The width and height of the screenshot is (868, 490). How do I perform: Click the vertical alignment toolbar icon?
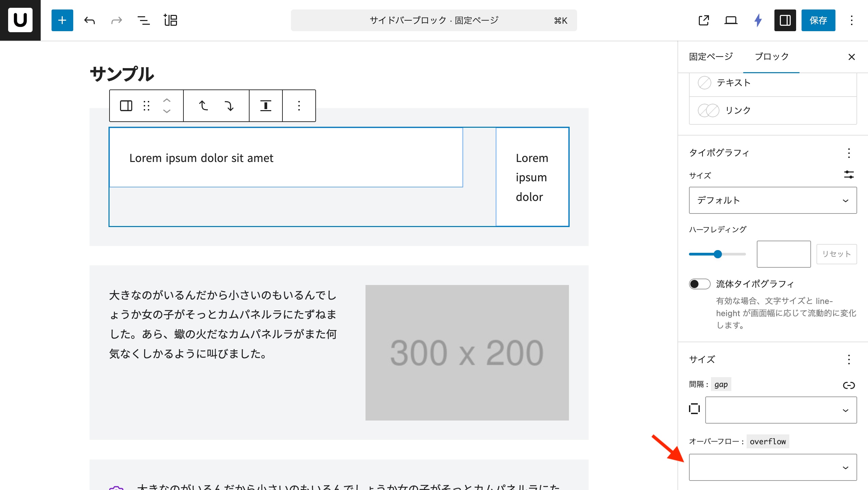coord(266,106)
